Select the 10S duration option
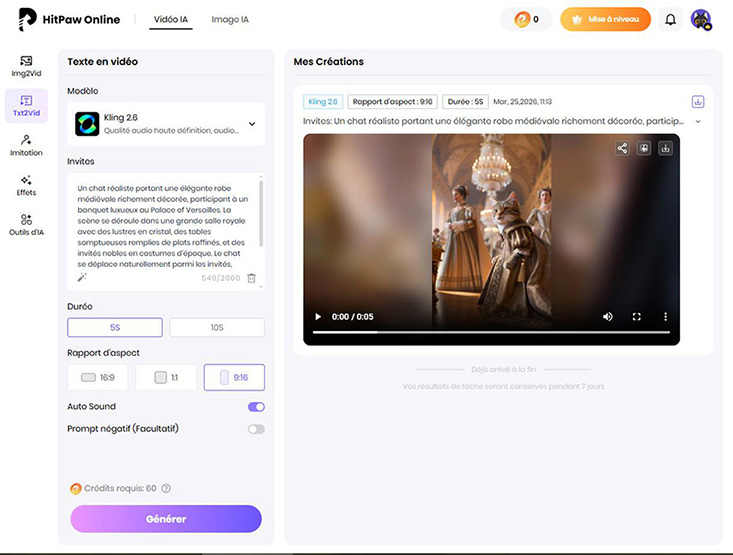 pyautogui.click(x=217, y=327)
